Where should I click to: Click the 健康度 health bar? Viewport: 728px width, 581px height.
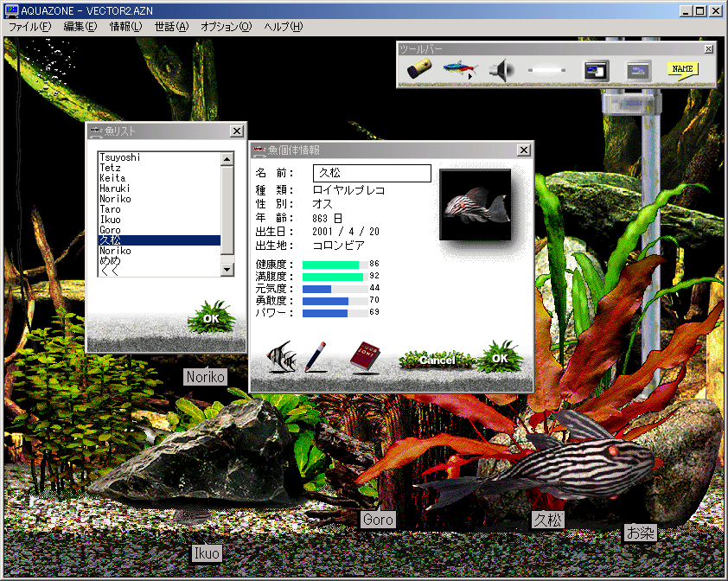[335, 265]
